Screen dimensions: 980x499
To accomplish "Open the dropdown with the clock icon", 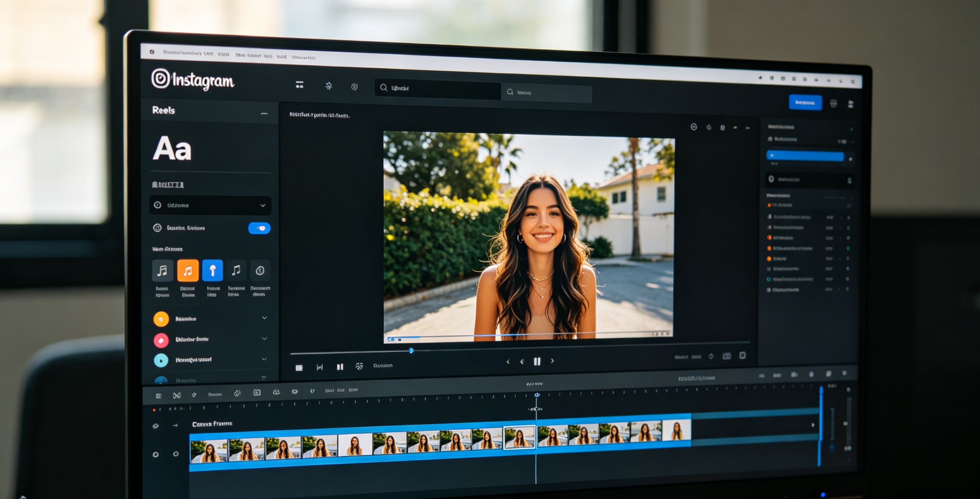I will click(210, 205).
